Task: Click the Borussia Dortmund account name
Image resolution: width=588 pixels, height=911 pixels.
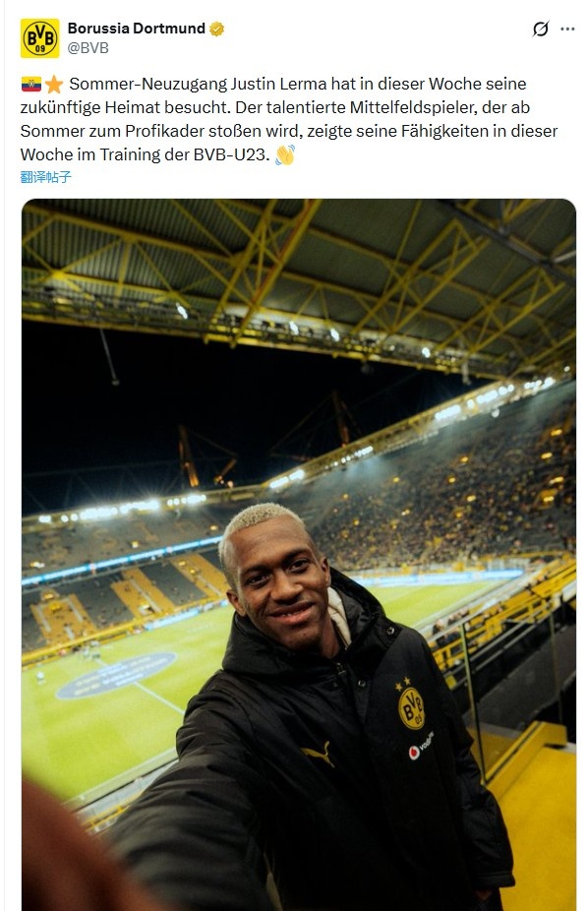Action: click(137, 29)
